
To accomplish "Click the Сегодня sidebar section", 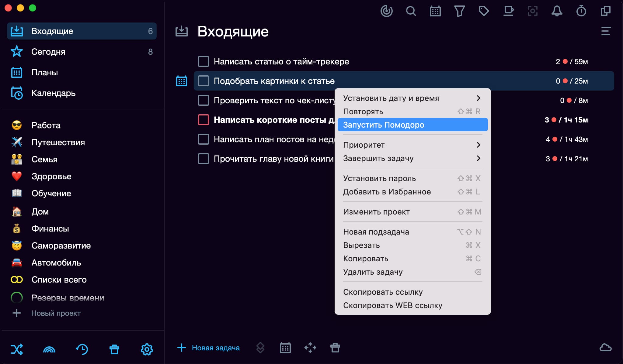I will [x=48, y=52].
